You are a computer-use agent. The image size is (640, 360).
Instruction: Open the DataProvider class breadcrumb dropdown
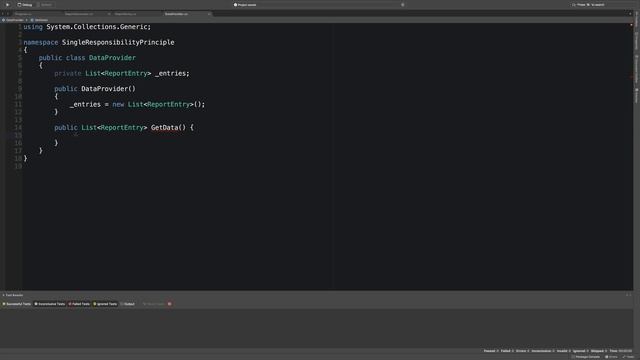(x=13, y=20)
